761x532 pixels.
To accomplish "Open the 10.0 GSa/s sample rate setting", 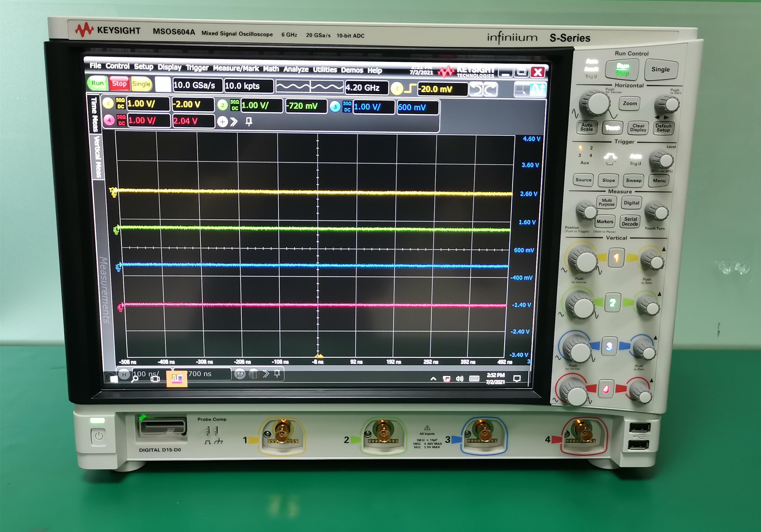I will pos(198,85).
